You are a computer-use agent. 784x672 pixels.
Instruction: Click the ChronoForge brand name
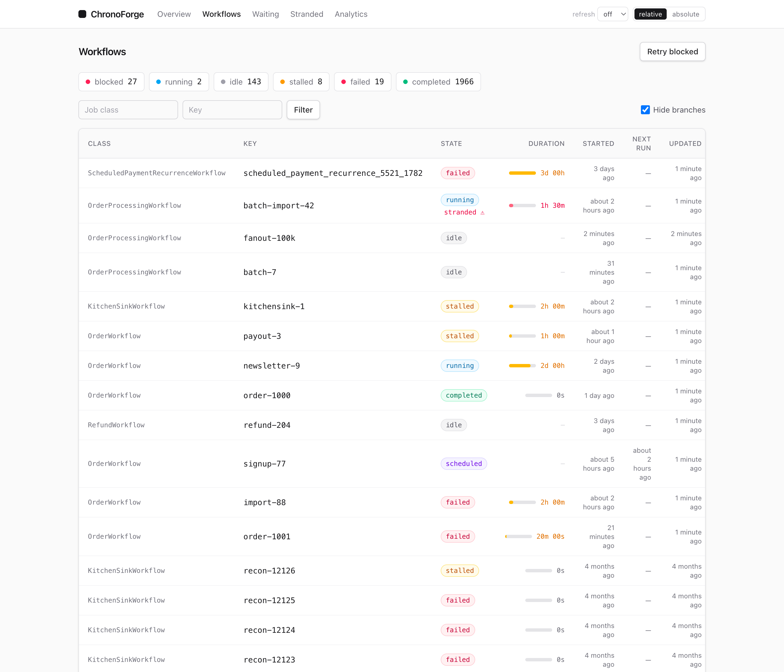[x=117, y=14]
